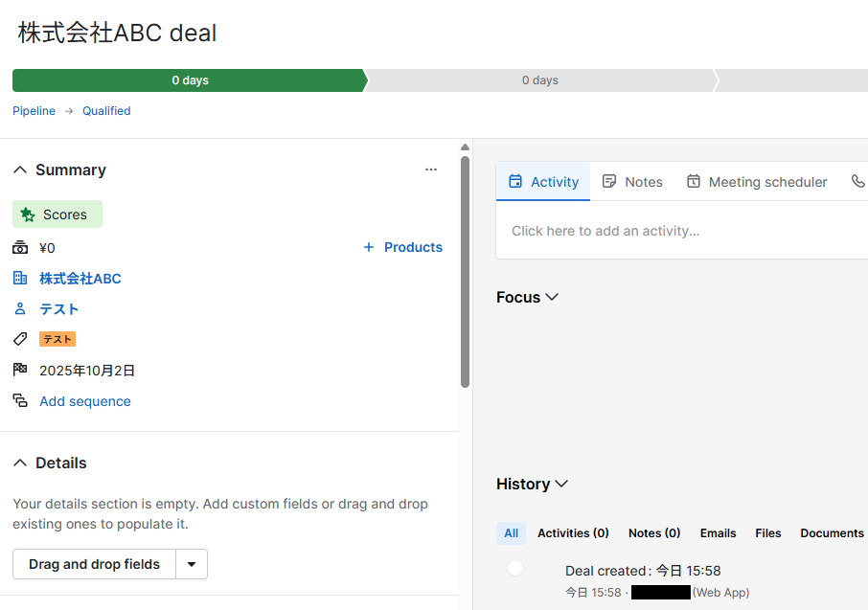
Task: Switch to the Notes tab
Action: pos(632,182)
